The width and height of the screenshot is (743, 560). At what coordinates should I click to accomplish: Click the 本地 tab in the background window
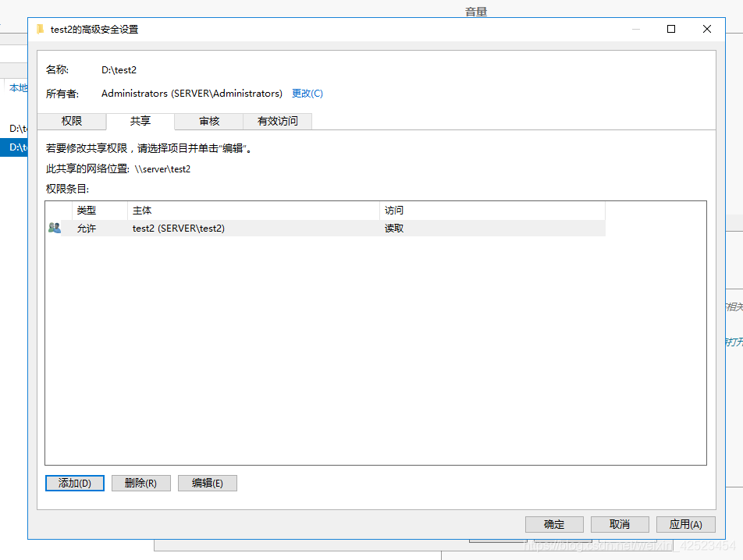[x=17, y=88]
